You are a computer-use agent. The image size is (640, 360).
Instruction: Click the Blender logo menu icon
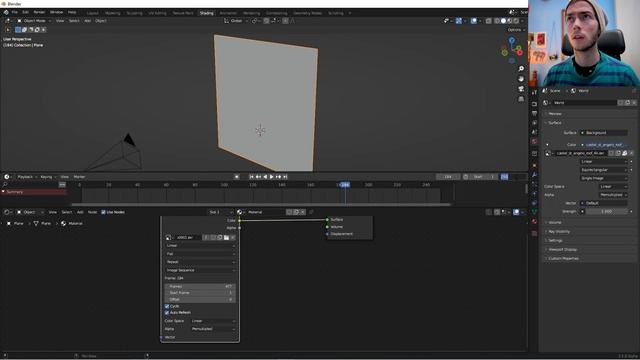pyautogui.click(x=6, y=13)
